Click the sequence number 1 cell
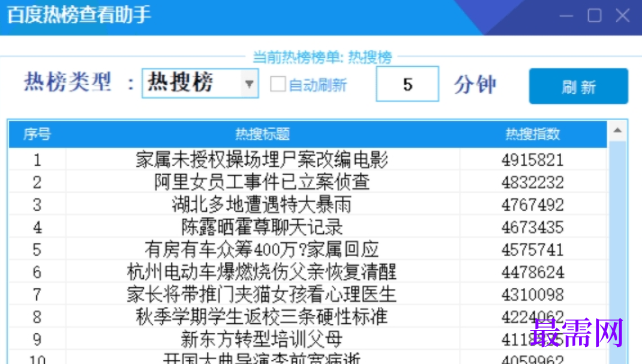Image resolution: width=642 pixels, height=364 pixels. pyautogui.click(x=37, y=160)
